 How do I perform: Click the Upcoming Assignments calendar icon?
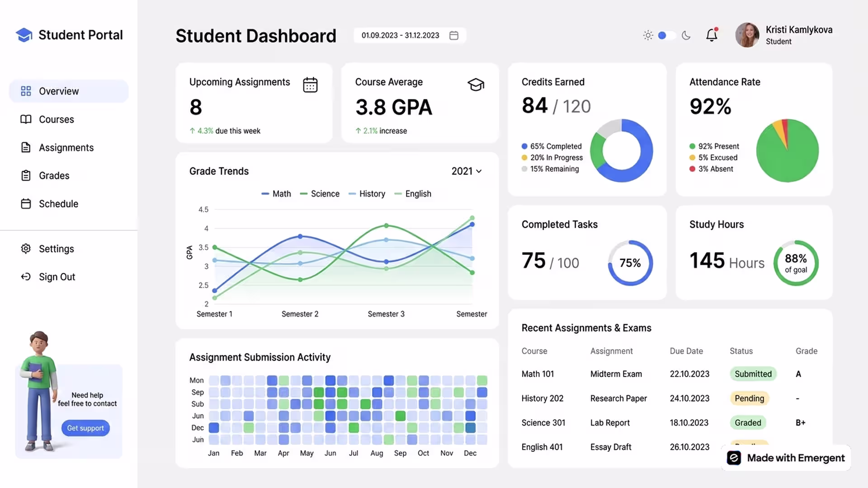(310, 84)
